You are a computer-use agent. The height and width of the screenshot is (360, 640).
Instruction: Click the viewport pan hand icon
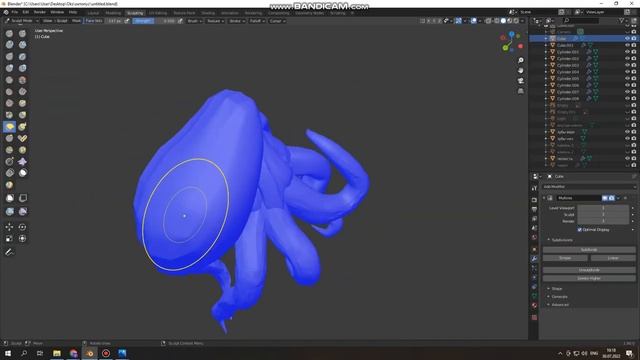[521, 71]
